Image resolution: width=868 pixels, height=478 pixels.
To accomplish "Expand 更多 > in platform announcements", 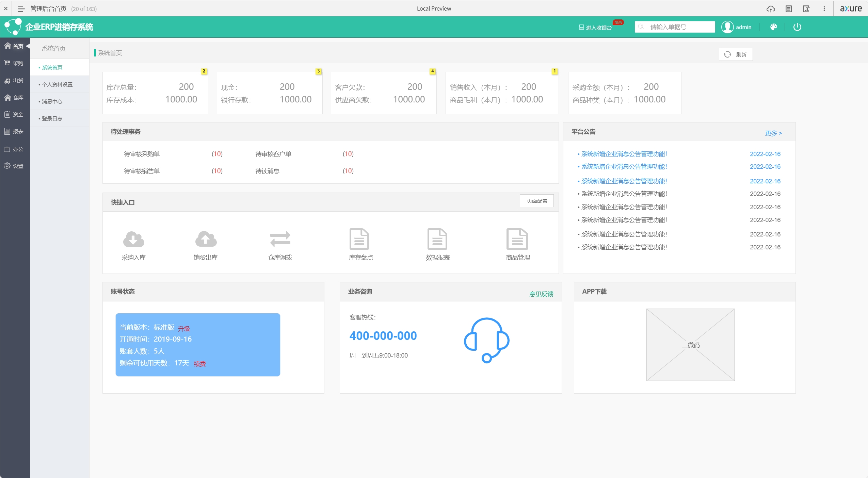I will click(773, 133).
